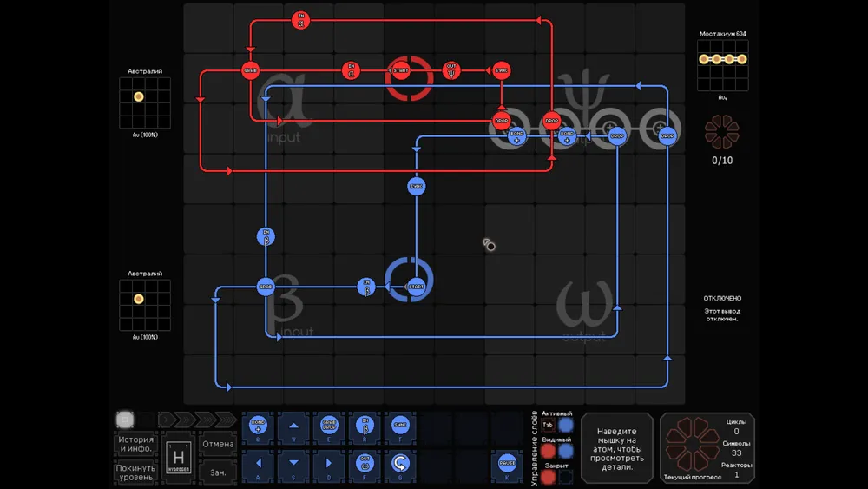
Task: Toggle red layer visibility under Видимый
Action: click(x=548, y=451)
